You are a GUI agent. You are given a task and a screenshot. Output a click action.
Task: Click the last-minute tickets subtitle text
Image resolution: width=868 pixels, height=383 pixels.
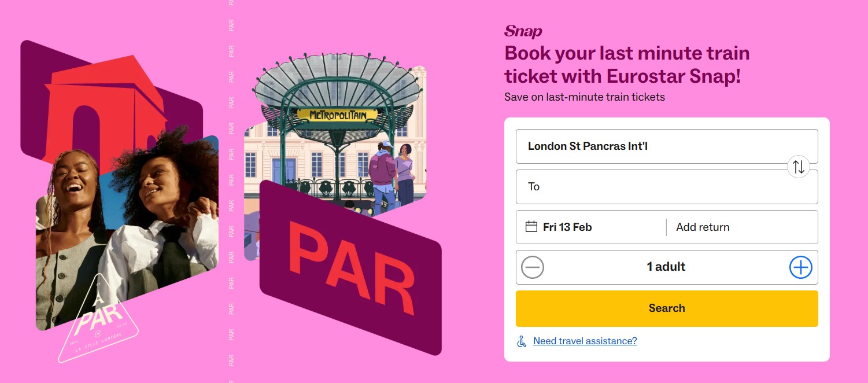pyautogui.click(x=583, y=97)
